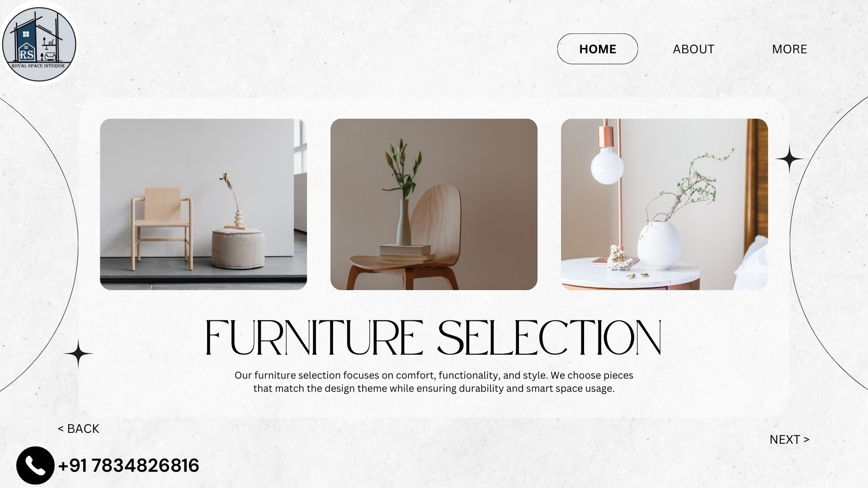Click the Royal Space Interior logo

point(39,44)
